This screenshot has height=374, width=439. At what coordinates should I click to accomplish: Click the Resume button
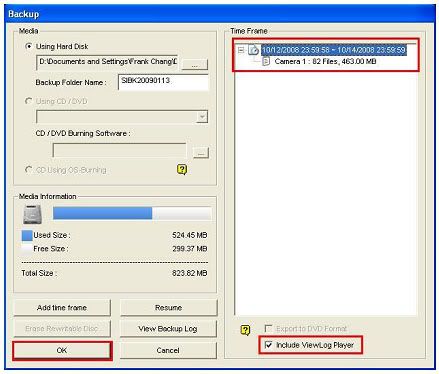[x=168, y=308]
